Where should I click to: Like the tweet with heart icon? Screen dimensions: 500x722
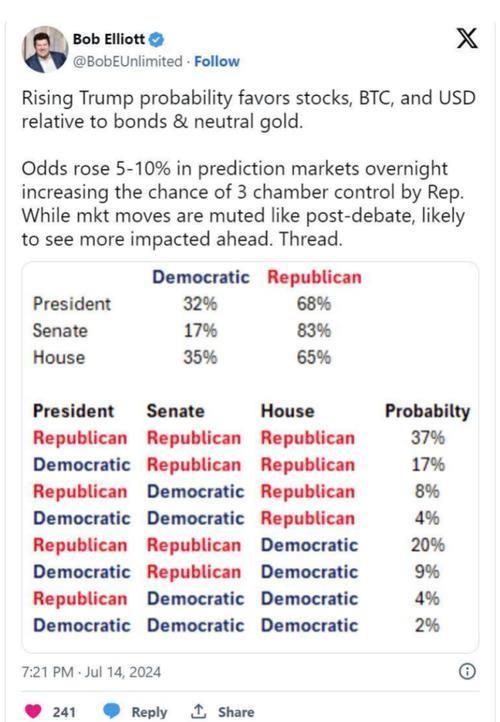click(x=33, y=711)
